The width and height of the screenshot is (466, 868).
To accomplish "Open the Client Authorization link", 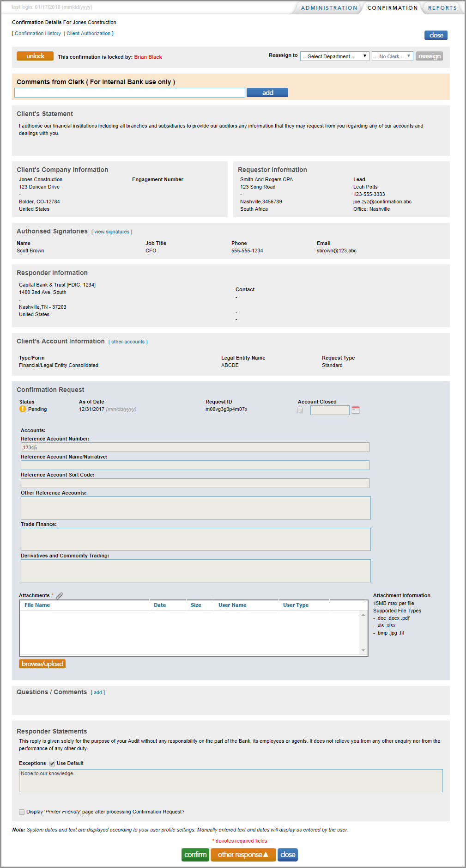I will click(x=88, y=33).
